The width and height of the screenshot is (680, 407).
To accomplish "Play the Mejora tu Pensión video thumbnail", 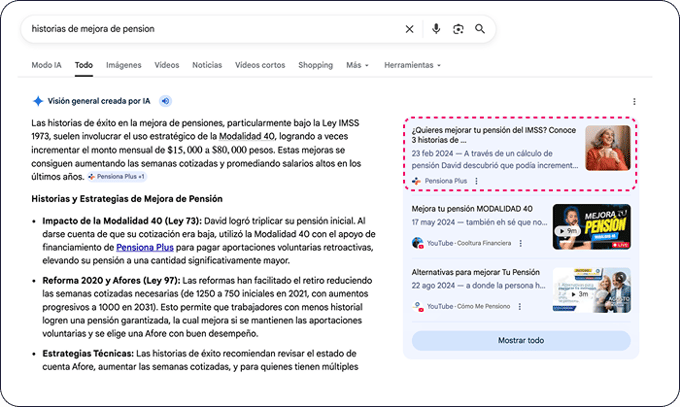I will [x=592, y=227].
